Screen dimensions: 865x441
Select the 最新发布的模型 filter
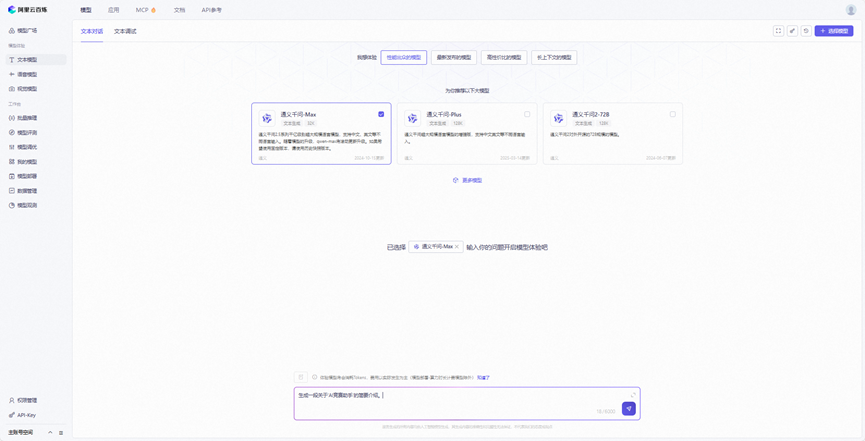click(454, 57)
